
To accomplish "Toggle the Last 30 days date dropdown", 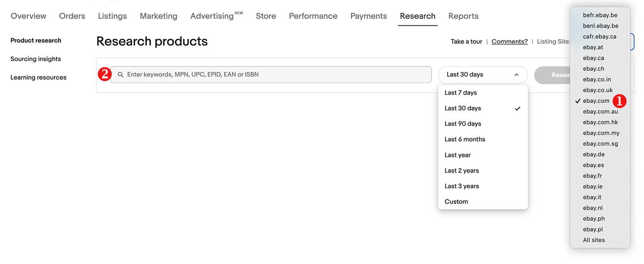I will [x=483, y=75].
